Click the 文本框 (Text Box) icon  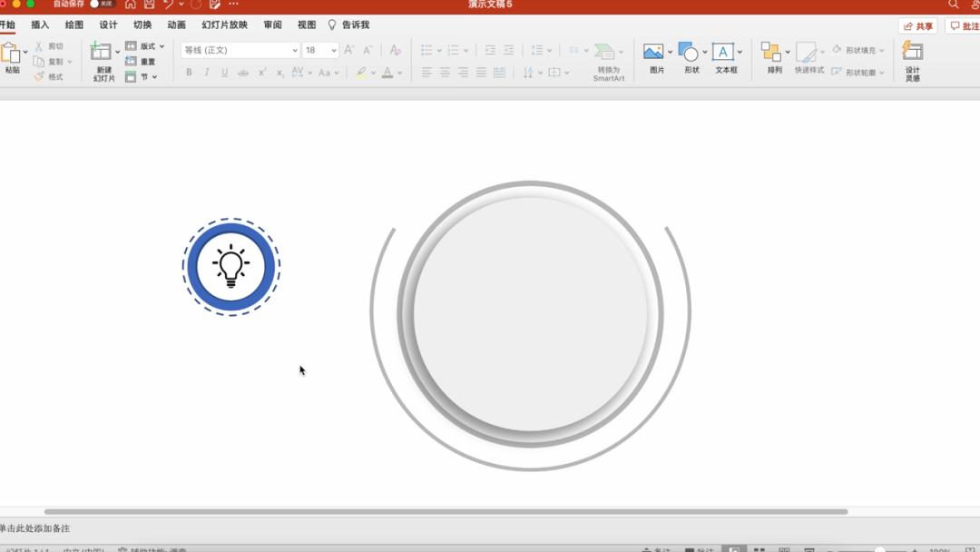click(x=723, y=52)
